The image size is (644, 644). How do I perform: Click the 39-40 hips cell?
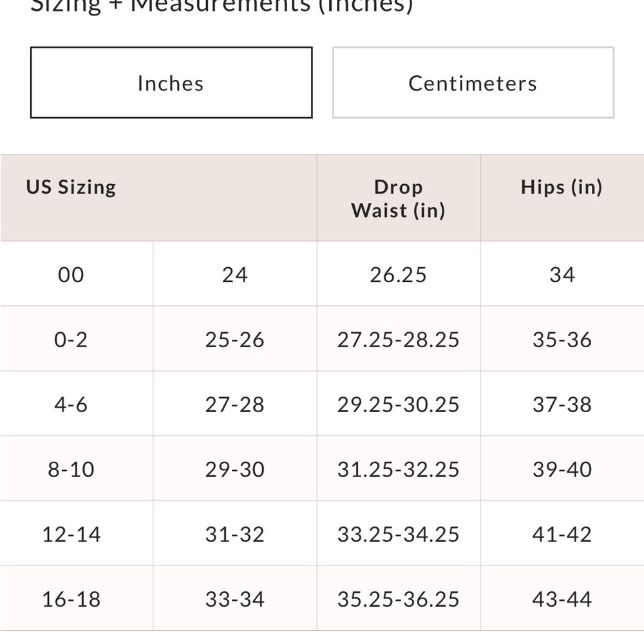[562, 469]
